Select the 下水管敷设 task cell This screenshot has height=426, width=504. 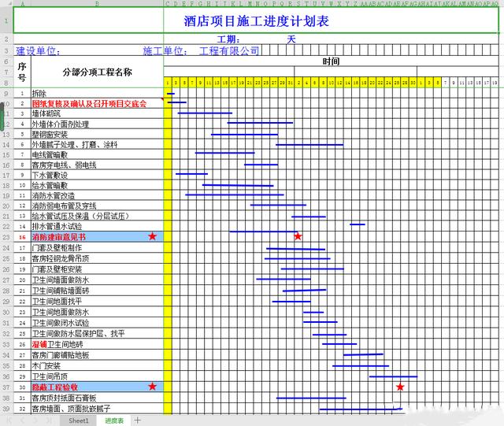[98, 176]
